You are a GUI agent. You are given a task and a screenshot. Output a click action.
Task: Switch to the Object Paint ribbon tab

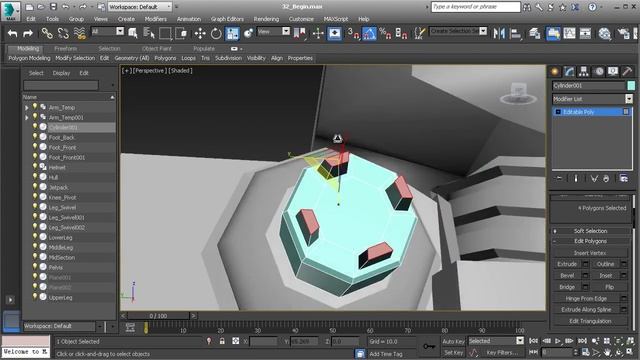[x=156, y=49]
